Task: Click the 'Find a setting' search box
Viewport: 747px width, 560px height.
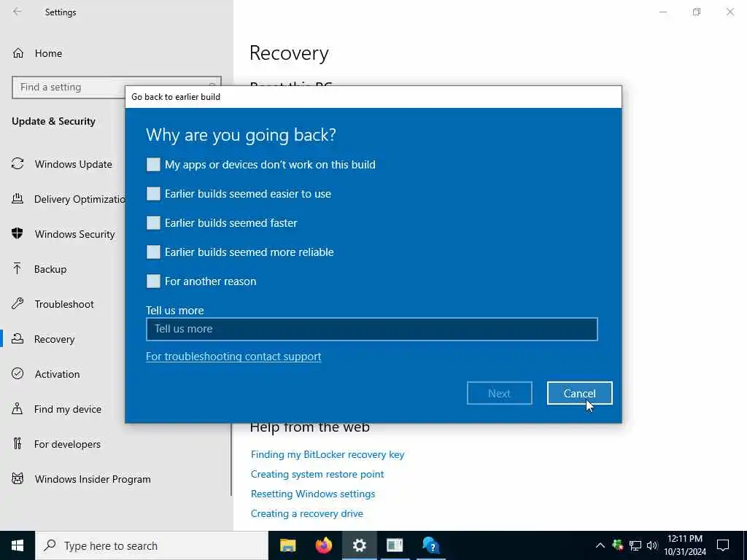Action: click(x=116, y=87)
